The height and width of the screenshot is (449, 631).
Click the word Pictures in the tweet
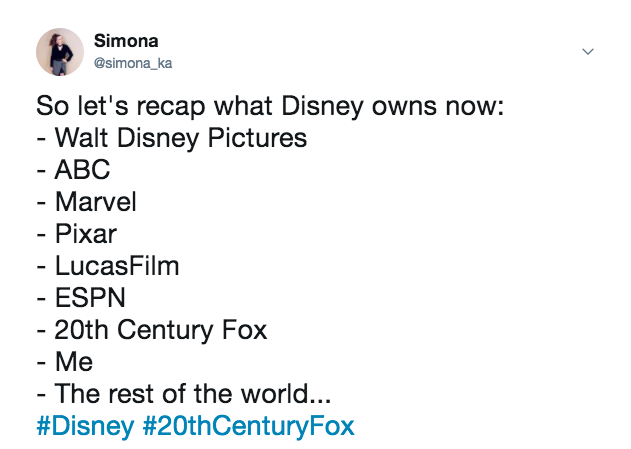tap(258, 138)
